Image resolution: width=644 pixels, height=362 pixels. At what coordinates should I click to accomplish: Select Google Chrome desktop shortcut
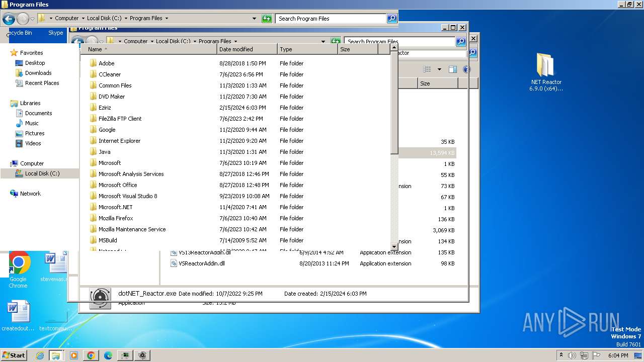click(x=18, y=270)
